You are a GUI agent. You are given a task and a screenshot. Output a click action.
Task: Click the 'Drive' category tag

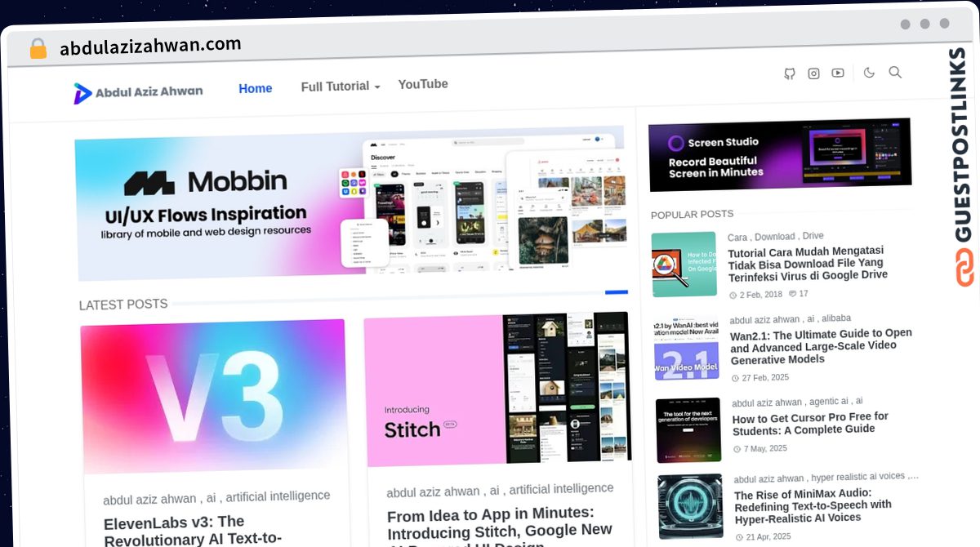813,236
